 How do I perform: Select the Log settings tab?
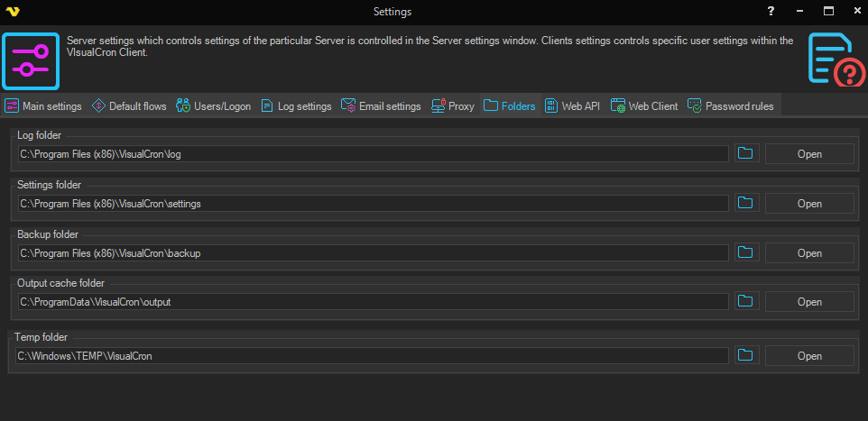coord(296,106)
